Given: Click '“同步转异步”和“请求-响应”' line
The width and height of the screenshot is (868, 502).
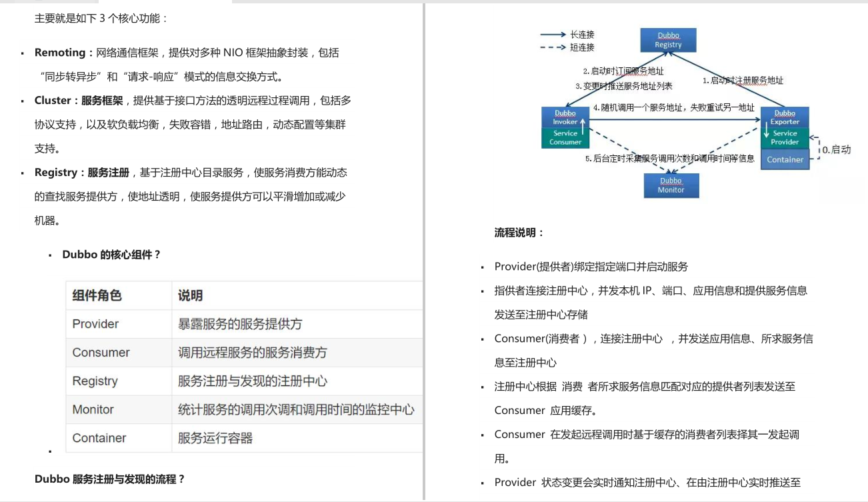Looking at the screenshot, I should click(161, 77).
